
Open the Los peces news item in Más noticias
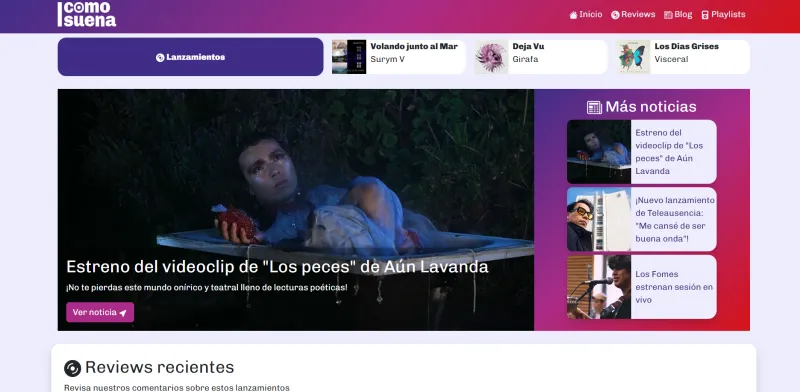(x=642, y=152)
